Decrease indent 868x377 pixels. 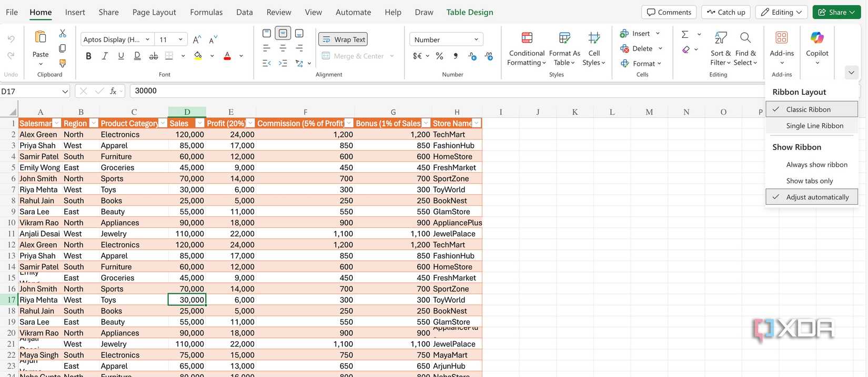click(x=267, y=63)
